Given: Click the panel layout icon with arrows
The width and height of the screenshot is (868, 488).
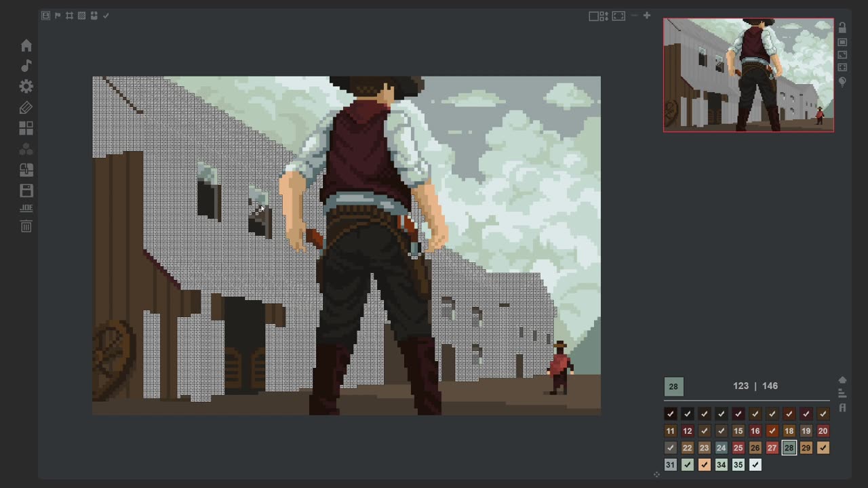Looking at the screenshot, I should (598, 16).
